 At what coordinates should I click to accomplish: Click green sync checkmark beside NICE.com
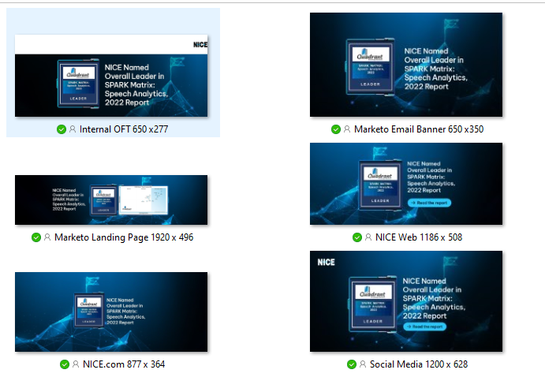65,364
